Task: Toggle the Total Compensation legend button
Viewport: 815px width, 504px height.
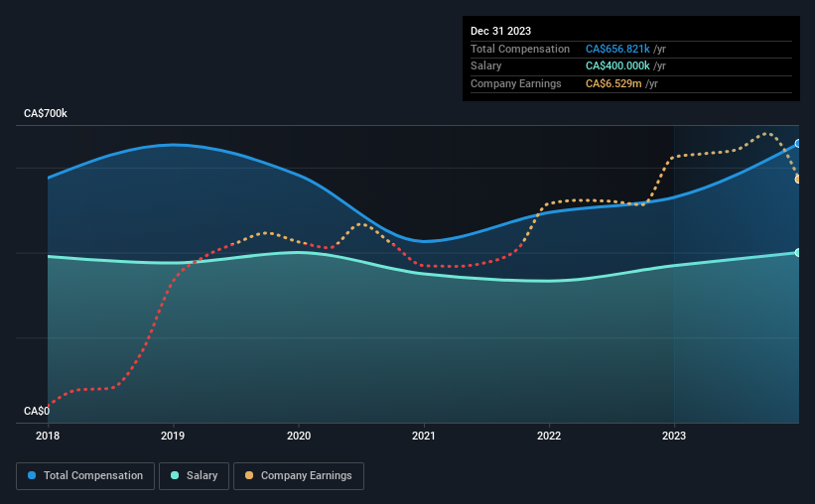Action: [85, 476]
